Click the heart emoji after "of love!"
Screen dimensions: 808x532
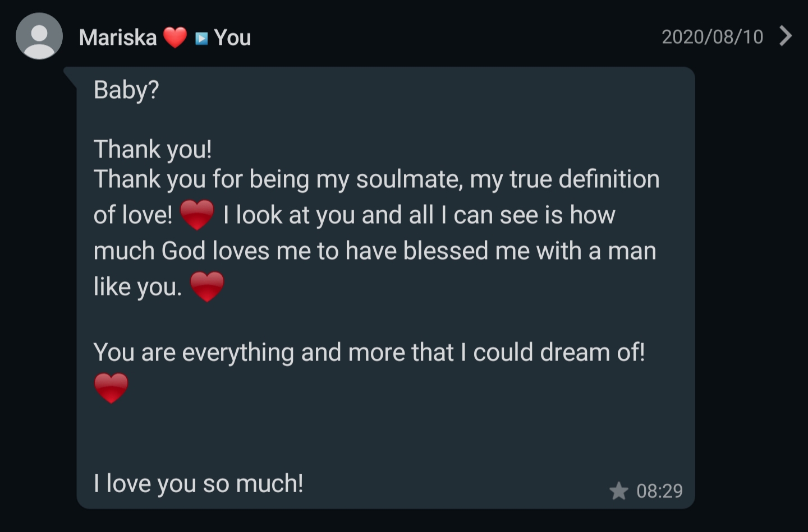[197, 215]
